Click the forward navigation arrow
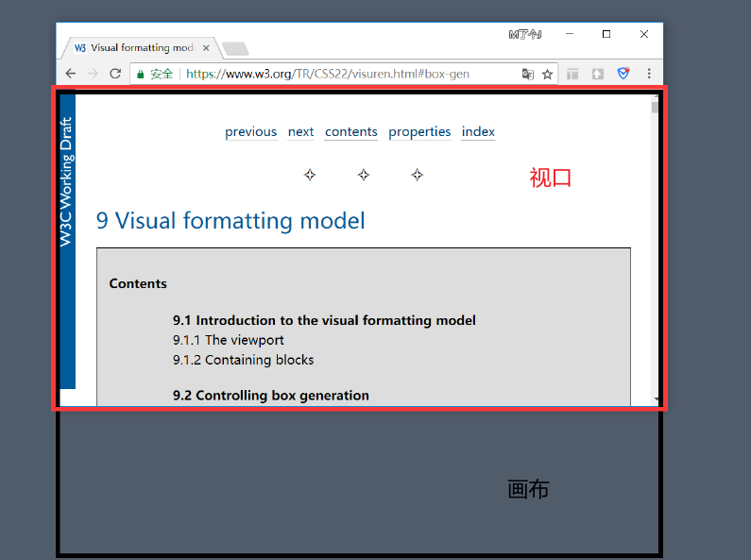Image resolution: width=751 pixels, height=560 pixels. [93, 74]
